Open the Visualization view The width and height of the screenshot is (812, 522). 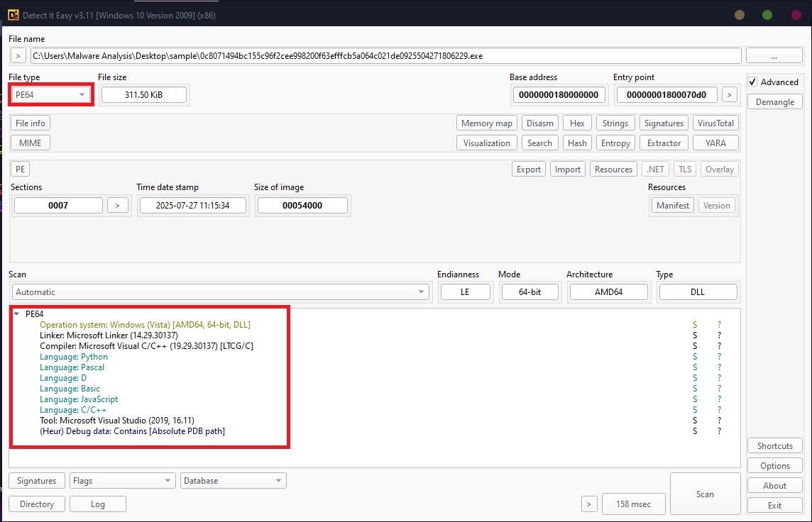pos(487,143)
